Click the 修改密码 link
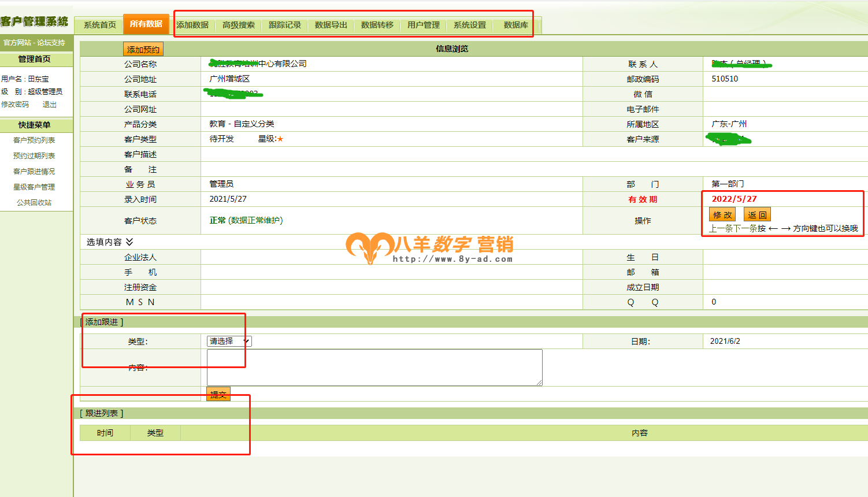 pyautogui.click(x=15, y=105)
